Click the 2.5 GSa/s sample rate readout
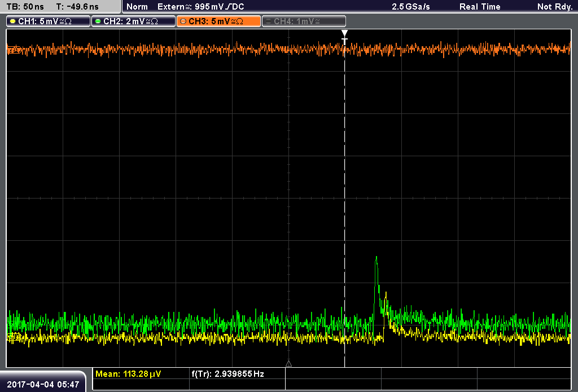 click(411, 7)
